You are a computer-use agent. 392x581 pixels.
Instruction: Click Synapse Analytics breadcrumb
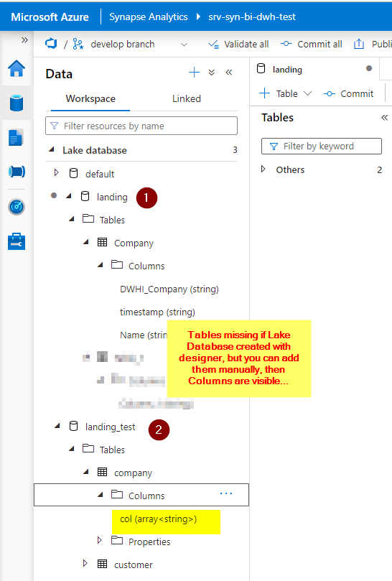click(x=148, y=17)
